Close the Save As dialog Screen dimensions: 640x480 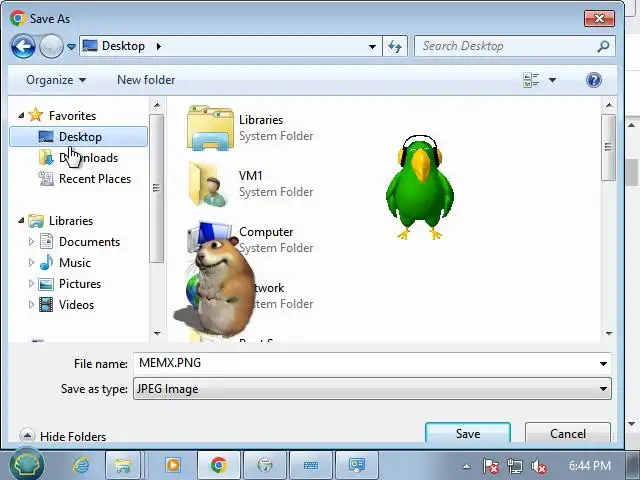pos(599,18)
